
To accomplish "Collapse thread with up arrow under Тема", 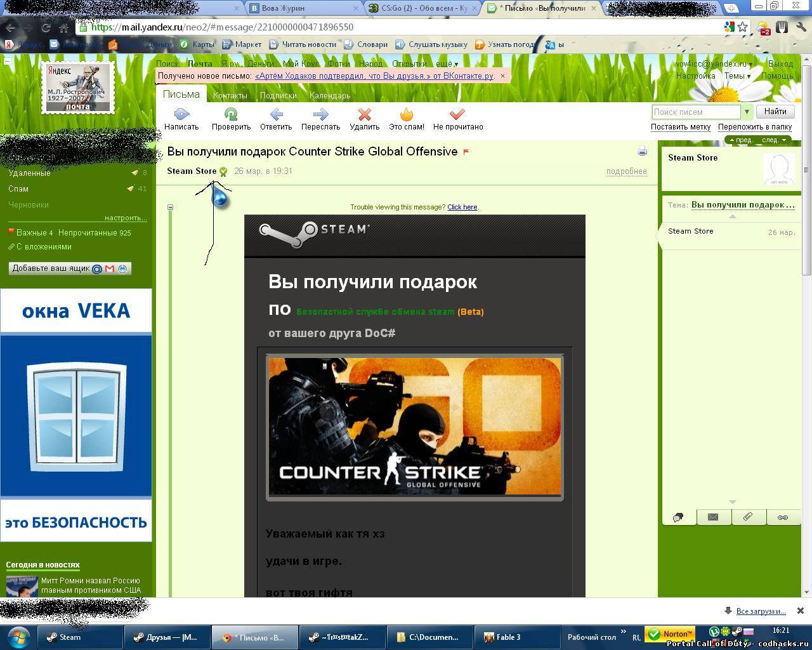I will 732,217.
